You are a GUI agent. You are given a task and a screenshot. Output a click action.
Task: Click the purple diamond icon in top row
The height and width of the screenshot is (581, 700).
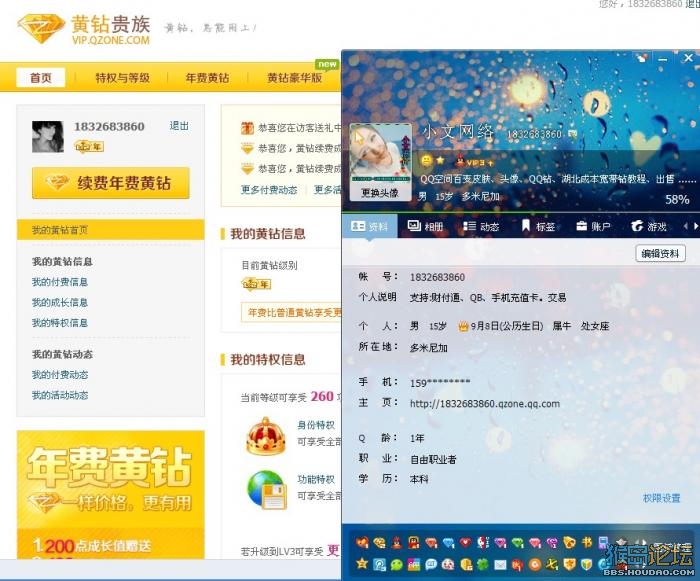click(x=500, y=543)
